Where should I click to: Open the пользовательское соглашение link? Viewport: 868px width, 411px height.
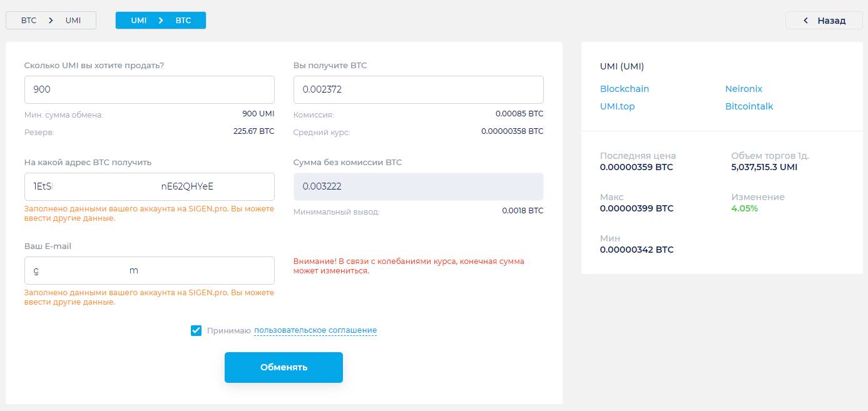click(315, 330)
